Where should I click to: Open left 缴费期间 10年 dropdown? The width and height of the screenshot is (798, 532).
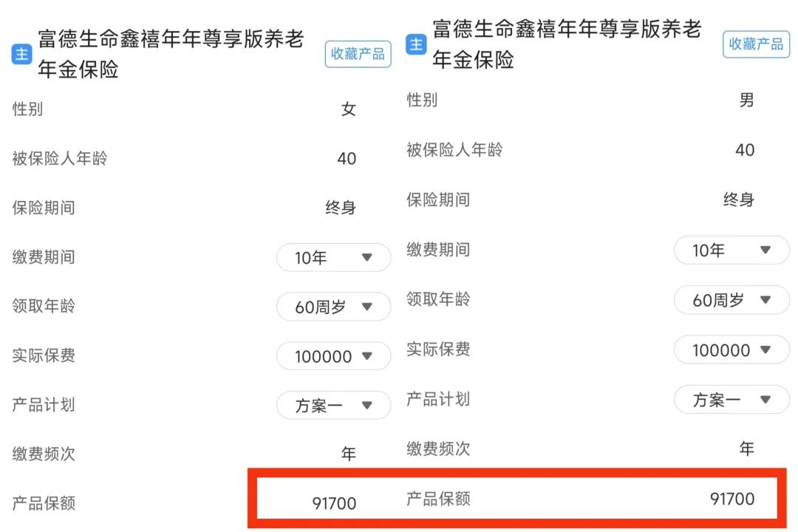point(333,258)
